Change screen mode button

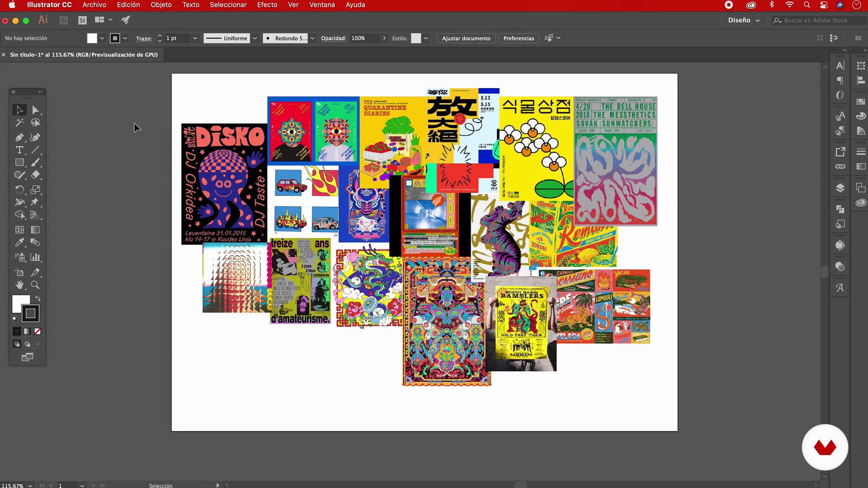pyautogui.click(x=27, y=357)
